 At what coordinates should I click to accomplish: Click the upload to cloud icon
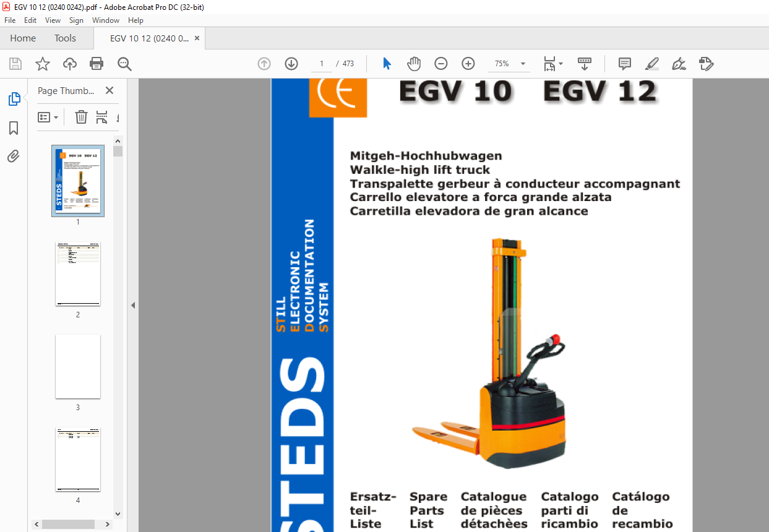(70, 64)
